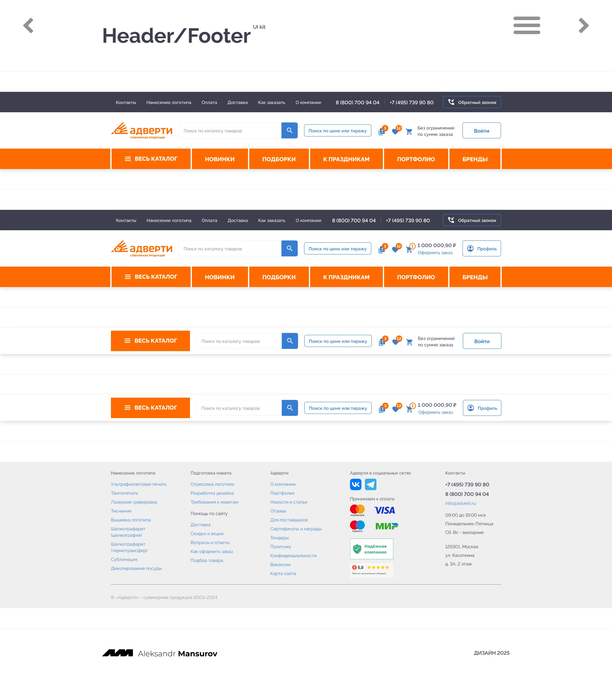This screenshot has width=612, height=700.
Task: Open the Профиль button in second header
Action: (x=481, y=248)
